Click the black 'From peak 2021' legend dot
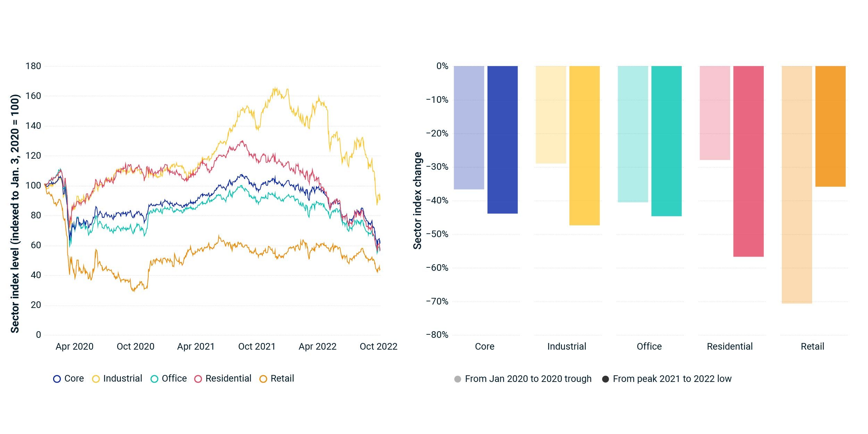 (606, 379)
